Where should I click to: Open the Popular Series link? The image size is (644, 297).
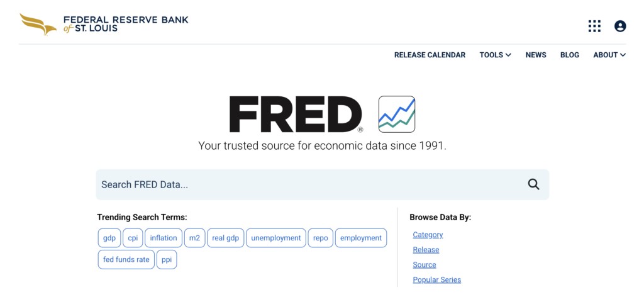[437, 280]
